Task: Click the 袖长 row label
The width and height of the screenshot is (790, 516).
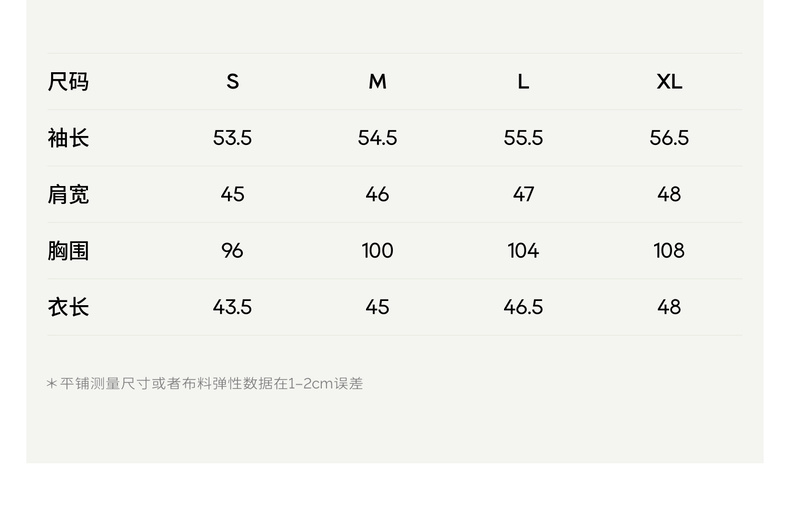Action: click(x=68, y=138)
